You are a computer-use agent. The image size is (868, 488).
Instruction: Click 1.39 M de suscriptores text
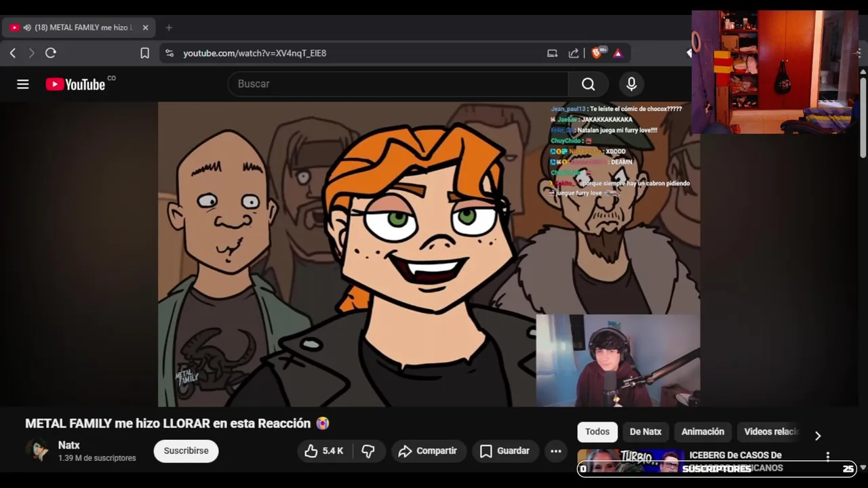[97, 458]
